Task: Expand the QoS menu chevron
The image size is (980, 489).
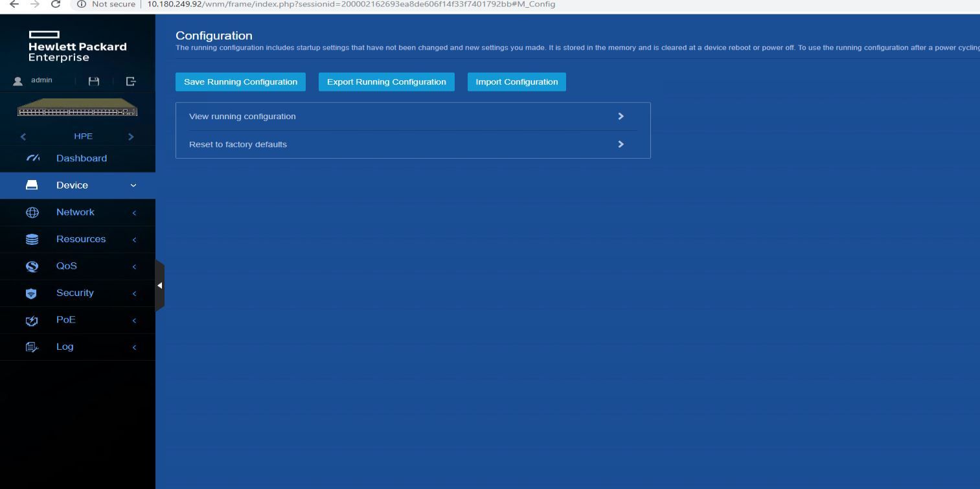Action: click(134, 266)
